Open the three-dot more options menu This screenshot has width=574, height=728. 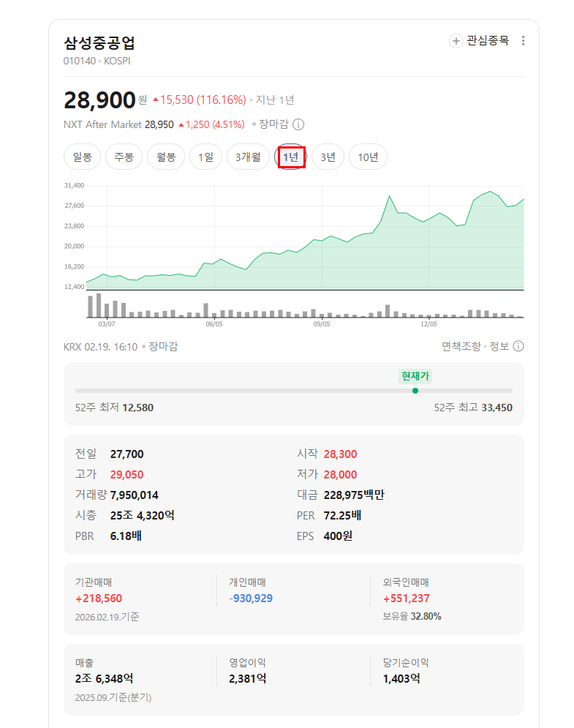[523, 41]
